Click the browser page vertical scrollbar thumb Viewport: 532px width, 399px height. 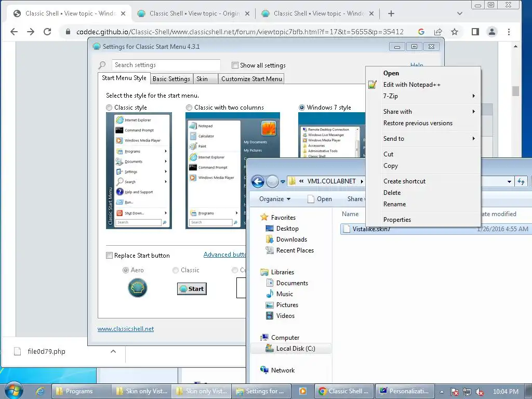[515, 91]
